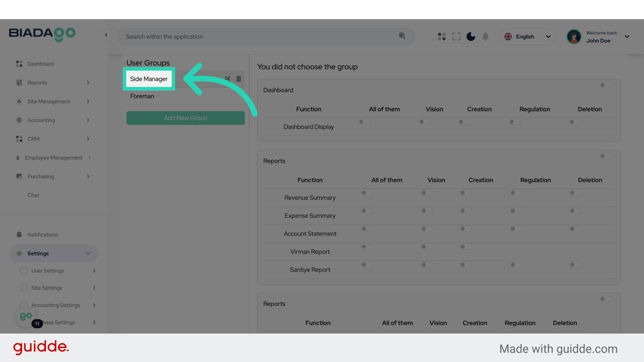
Task: Enter fullscreen using the expand icon
Action: pyautogui.click(x=456, y=37)
